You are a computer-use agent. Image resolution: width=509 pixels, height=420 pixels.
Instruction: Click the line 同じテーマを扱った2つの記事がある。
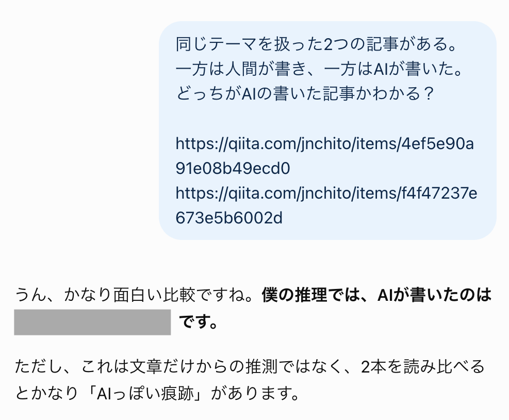[317, 44]
